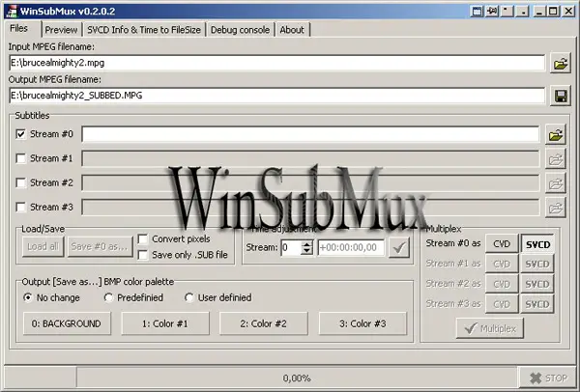Open subtitle file for Stream #1

click(x=556, y=159)
